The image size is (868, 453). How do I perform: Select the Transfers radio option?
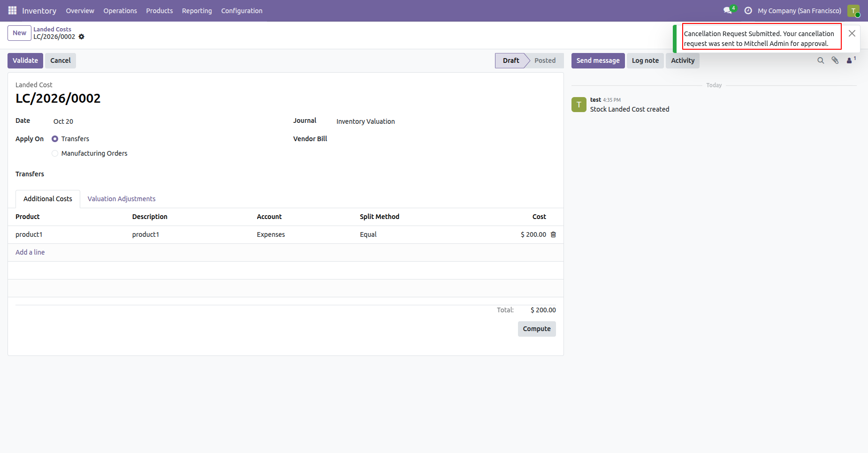pyautogui.click(x=55, y=139)
